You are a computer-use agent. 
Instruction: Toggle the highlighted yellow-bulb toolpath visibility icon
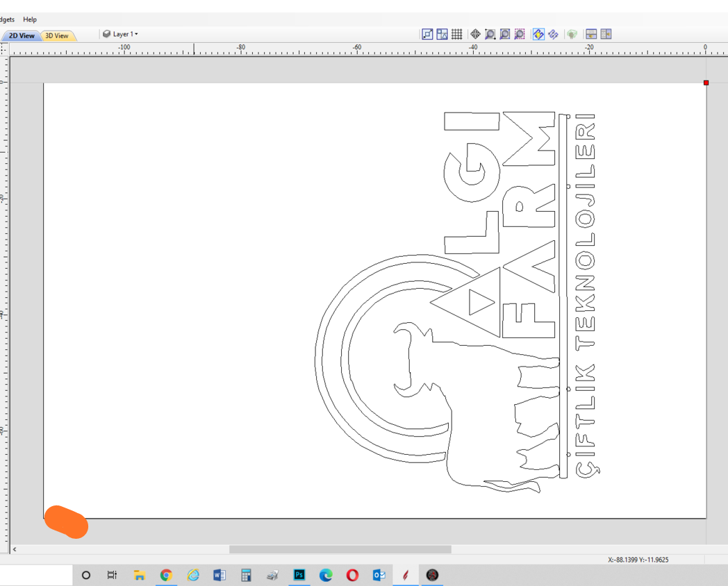pos(538,34)
